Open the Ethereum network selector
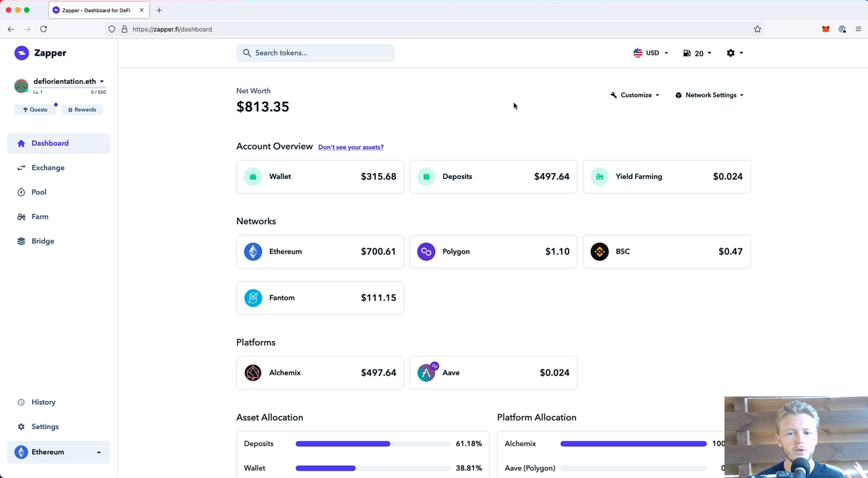The height and width of the screenshot is (478, 868). point(58,452)
